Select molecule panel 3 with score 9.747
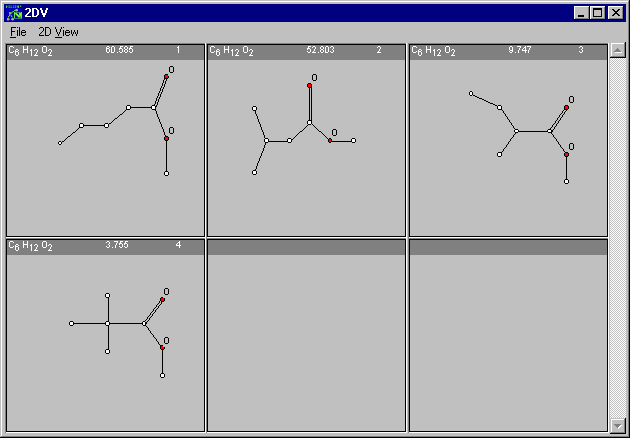Screen dimensions: 630x438 click(x=508, y=140)
